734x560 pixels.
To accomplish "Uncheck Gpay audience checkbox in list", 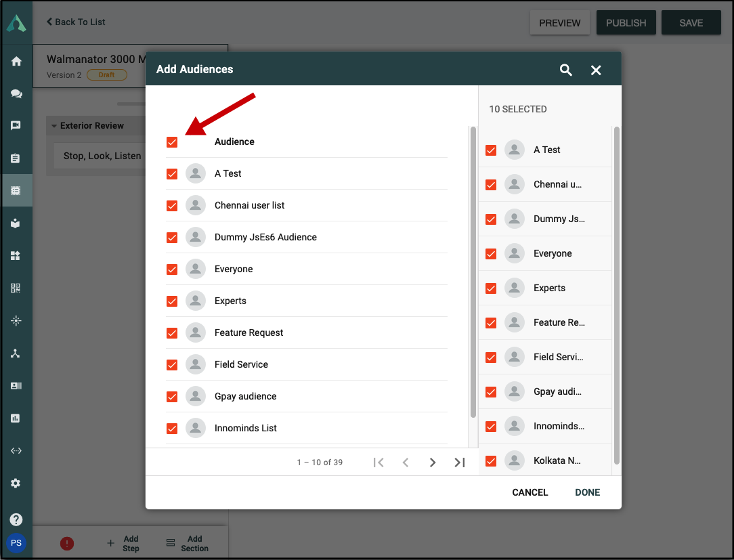I will tap(172, 397).
